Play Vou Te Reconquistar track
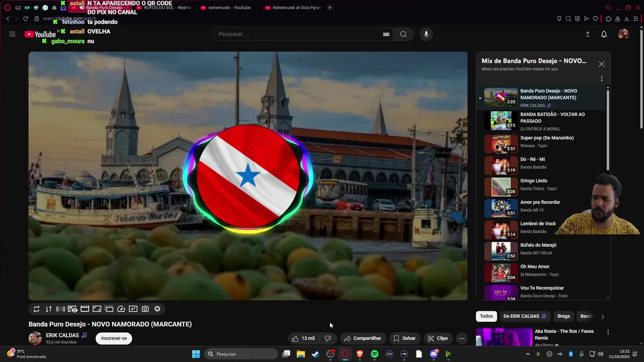The image size is (644, 362). pyautogui.click(x=544, y=293)
